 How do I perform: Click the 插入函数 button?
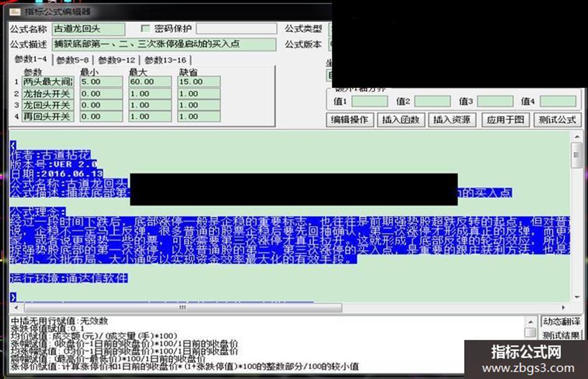(x=401, y=119)
